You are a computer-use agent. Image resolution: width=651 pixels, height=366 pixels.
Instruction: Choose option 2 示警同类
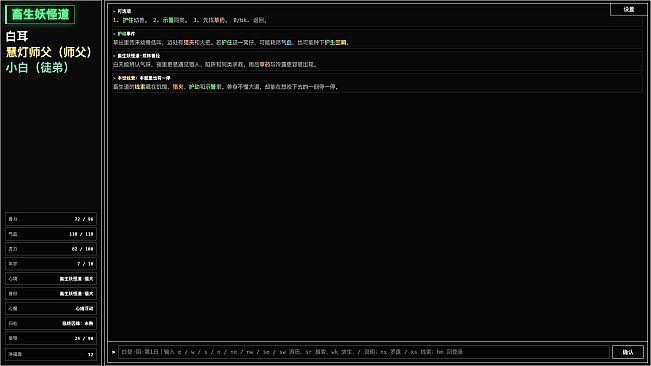(x=170, y=20)
